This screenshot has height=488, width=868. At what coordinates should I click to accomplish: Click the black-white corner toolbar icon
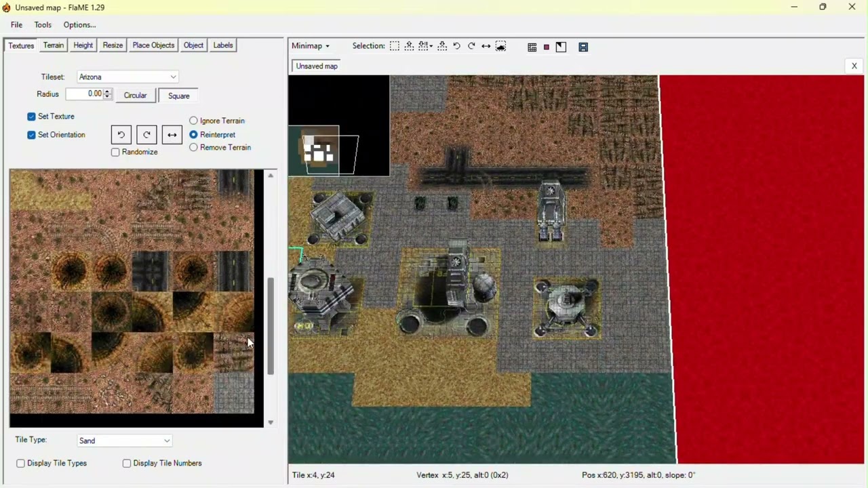561,47
